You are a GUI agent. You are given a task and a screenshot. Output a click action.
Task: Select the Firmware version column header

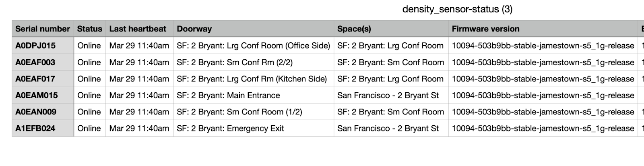pyautogui.click(x=543, y=29)
